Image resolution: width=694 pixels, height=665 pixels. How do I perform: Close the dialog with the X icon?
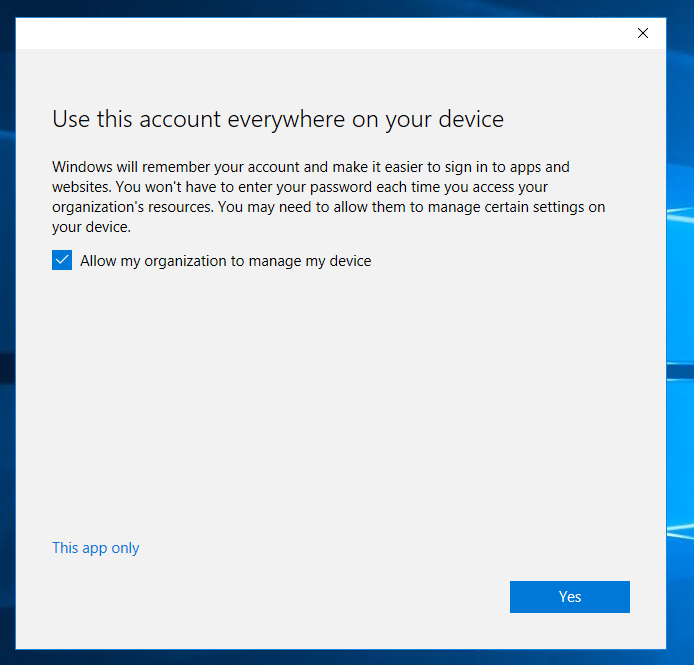click(643, 33)
